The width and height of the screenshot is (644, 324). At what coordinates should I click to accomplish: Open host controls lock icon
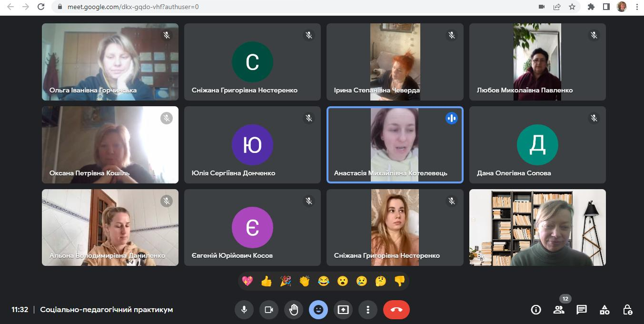[x=627, y=310]
